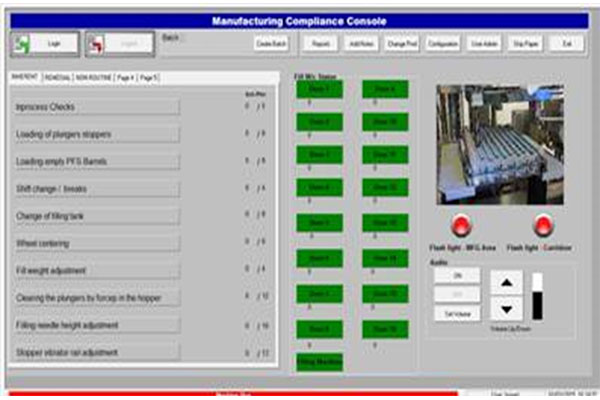Click the volume up arrow
Viewport: 600px width, 400px height.
(507, 284)
